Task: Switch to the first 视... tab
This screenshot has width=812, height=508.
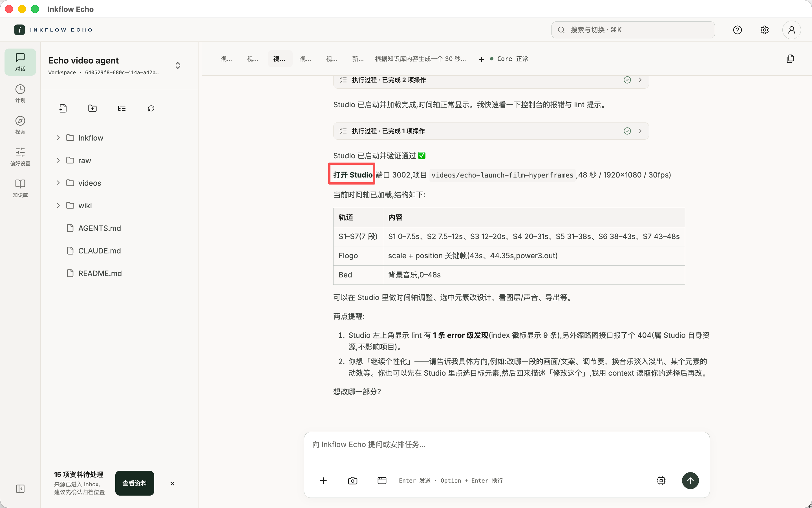Action: (x=226, y=59)
